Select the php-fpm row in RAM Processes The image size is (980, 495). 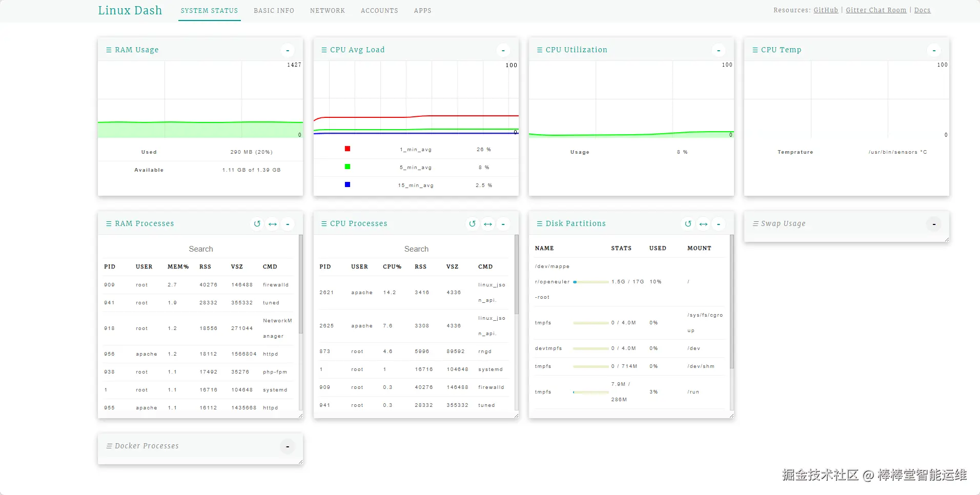[198, 372]
